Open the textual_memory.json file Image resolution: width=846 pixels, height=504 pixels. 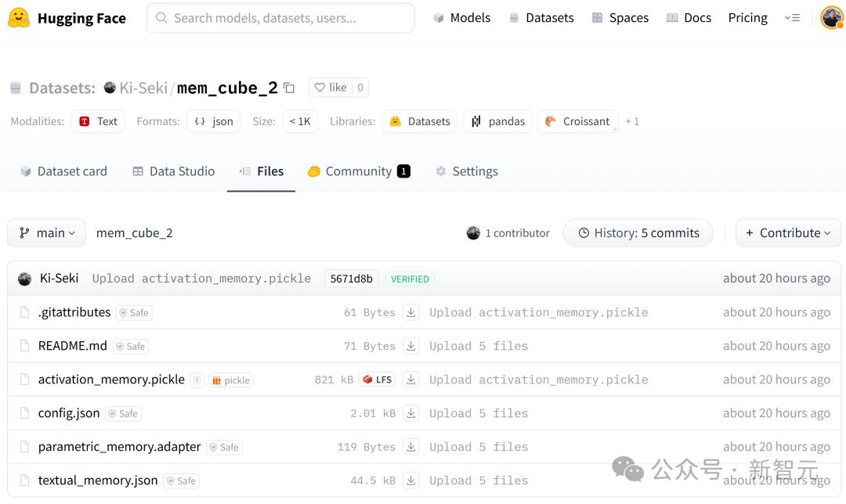click(98, 481)
